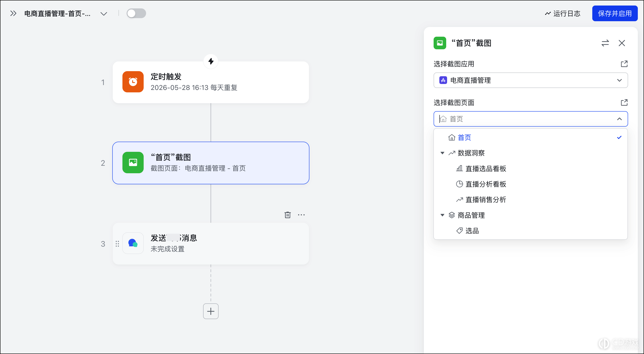The image size is (644, 354).
Task: Click the green icon in panel header
Action: coord(440,43)
